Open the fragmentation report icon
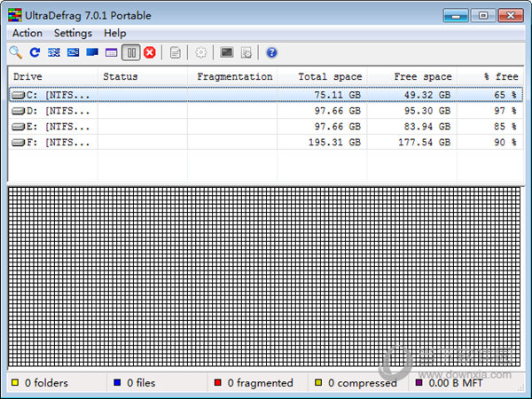This screenshot has height=399, width=532. point(175,52)
